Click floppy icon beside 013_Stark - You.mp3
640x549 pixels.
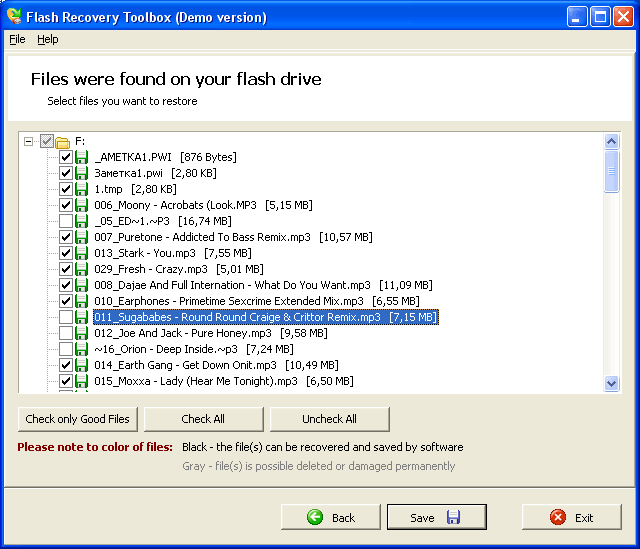(82, 253)
